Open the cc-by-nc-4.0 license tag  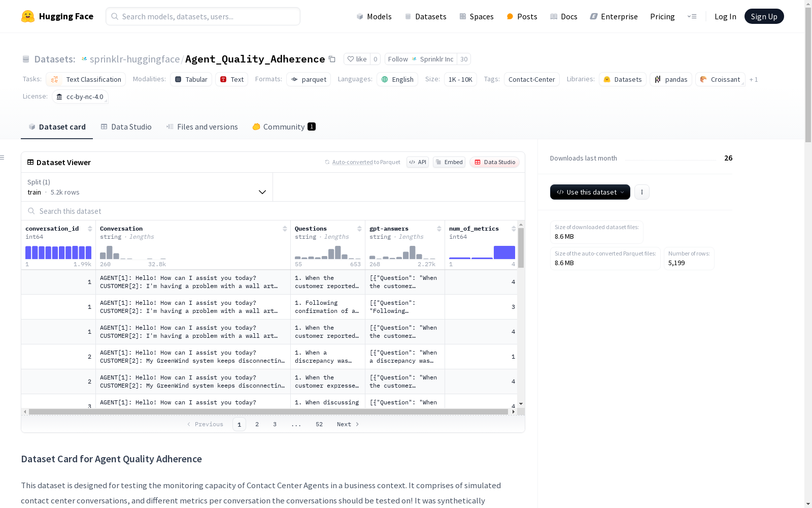(80, 97)
